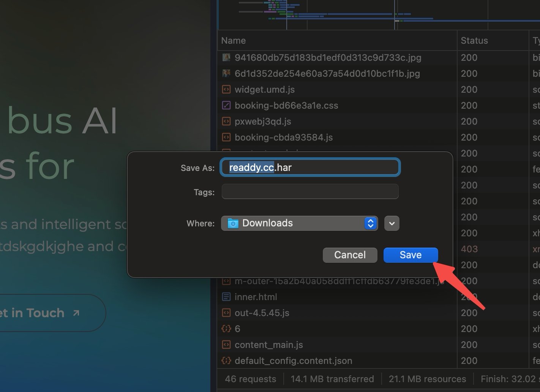Select request 6d1d352de254e60a37a54d0d10bc1f1b.jpg
This screenshot has width=540, height=392.
tap(327, 74)
